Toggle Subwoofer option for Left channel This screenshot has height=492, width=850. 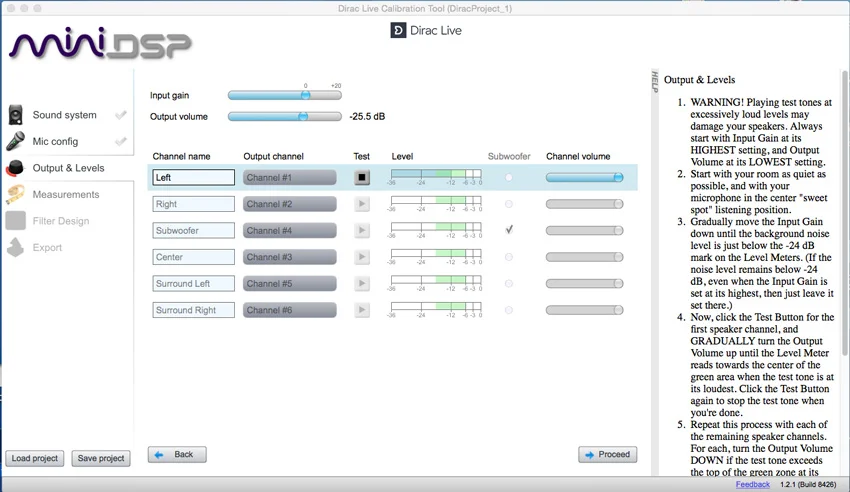[508, 177]
